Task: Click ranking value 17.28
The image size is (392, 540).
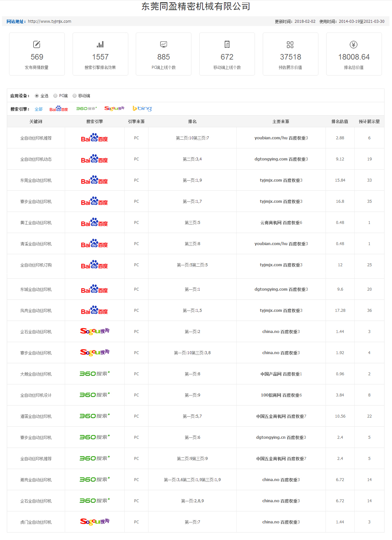Action: tap(340, 311)
